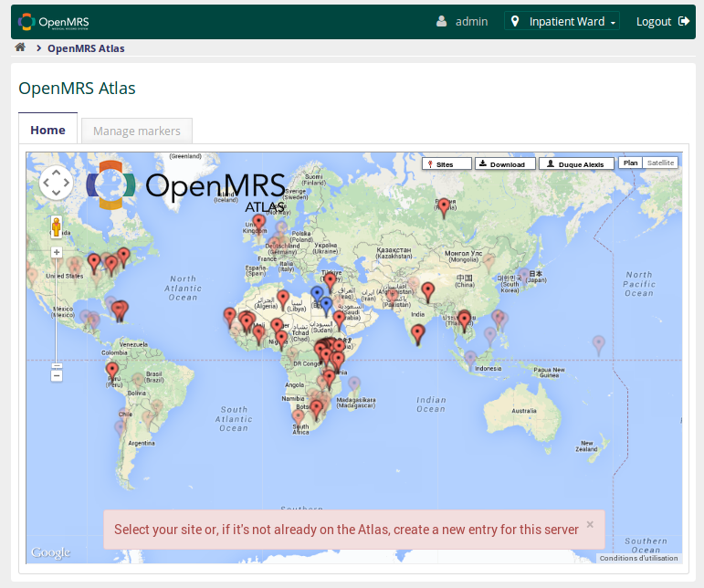
Task: Select the faded marker in Pacific Ocean
Action: point(598,346)
